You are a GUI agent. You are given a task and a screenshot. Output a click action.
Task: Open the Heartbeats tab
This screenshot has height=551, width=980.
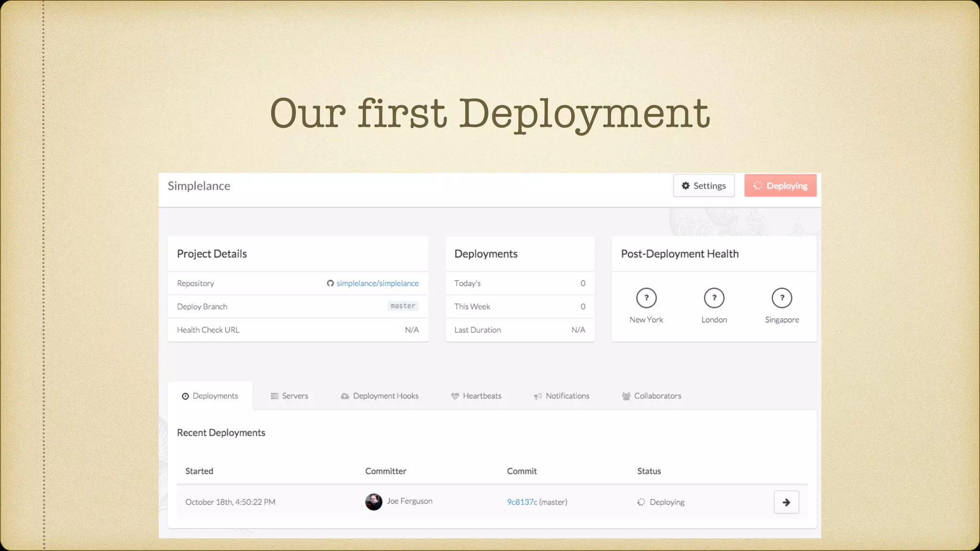[x=476, y=396]
